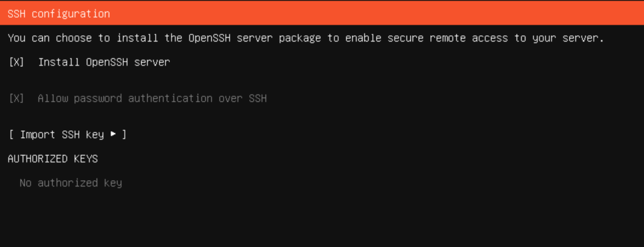
Task: Click the closing bracket after Import SSH key arrow
Action: coord(124,135)
